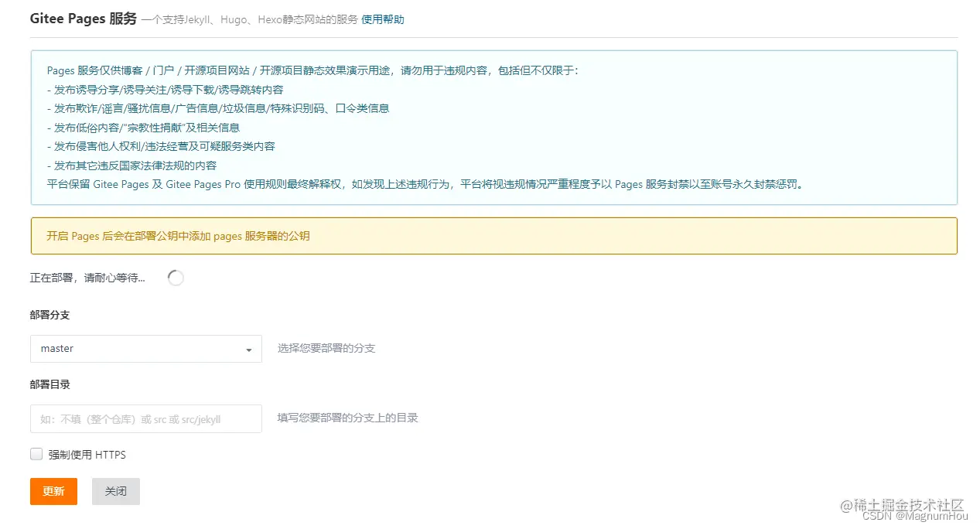Viewport: 980px width, 529px height.
Task: Click the 部署目录 section label
Action: [x=49, y=384]
